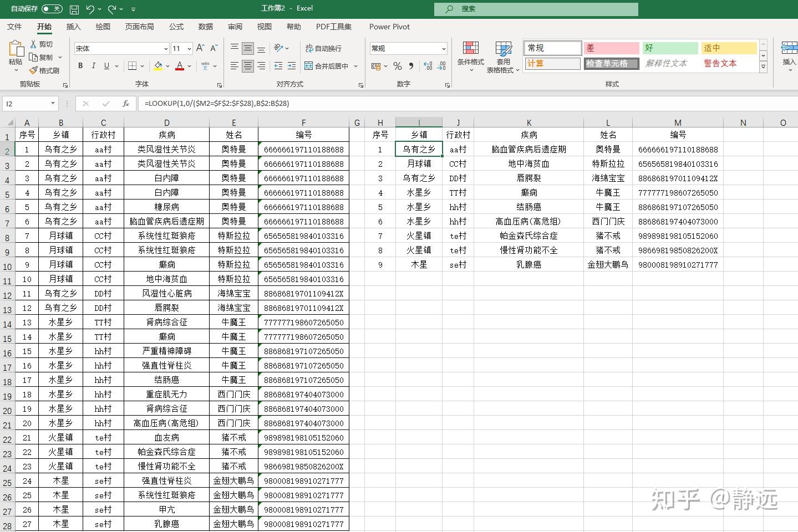Click the Increase Decimal icon
This screenshot has height=532, width=798.
(x=428, y=66)
